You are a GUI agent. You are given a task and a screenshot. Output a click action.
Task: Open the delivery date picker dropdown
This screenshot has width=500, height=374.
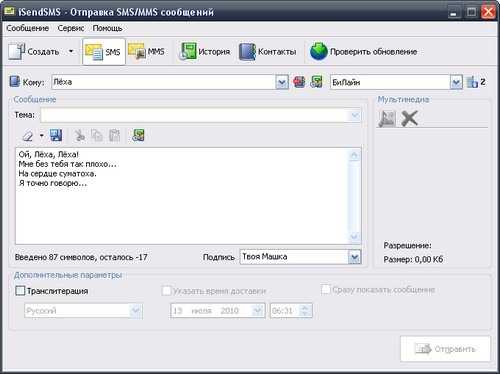[x=258, y=311]
